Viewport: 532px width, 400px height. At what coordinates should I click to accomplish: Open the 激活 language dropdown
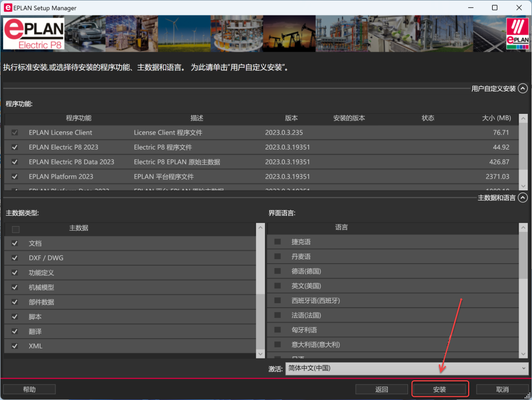[x=524, y=368]
